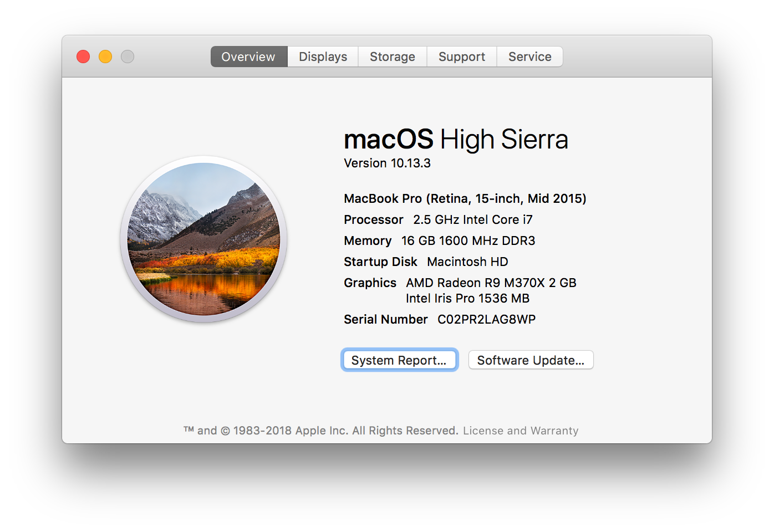
Task: Click the Serial Number label
Action: pos(386,319)
